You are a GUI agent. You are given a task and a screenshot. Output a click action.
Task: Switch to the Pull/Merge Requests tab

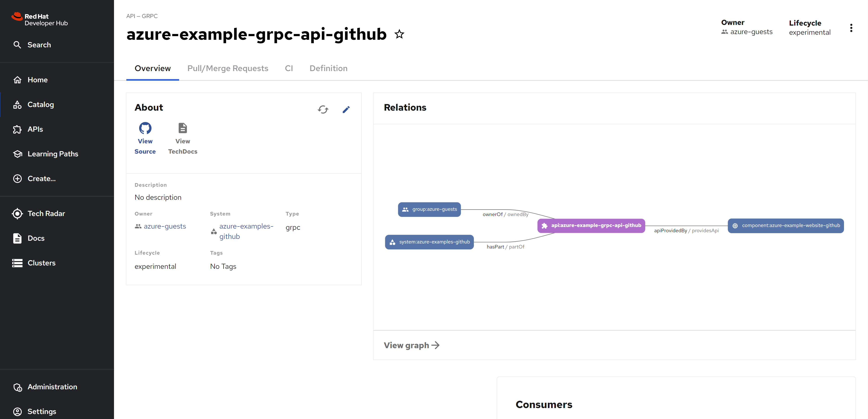pyautogui.click(x=227, y=68)
